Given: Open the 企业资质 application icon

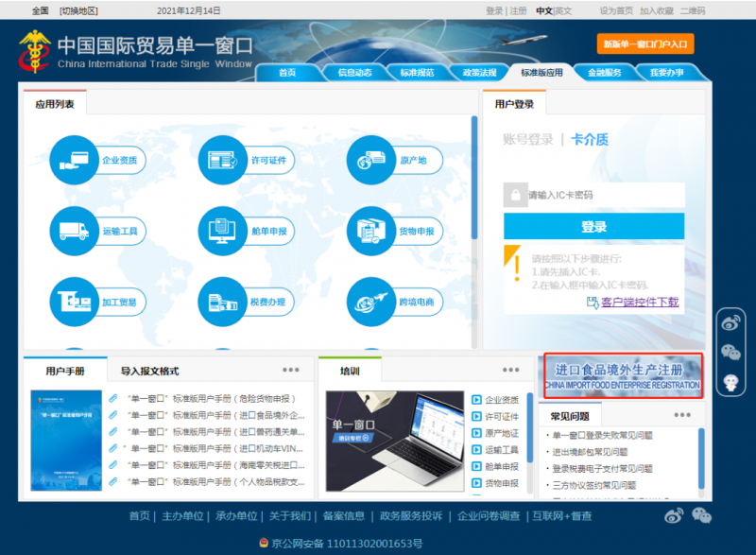Looking at the screenshot, I should [x=74, y=160].
